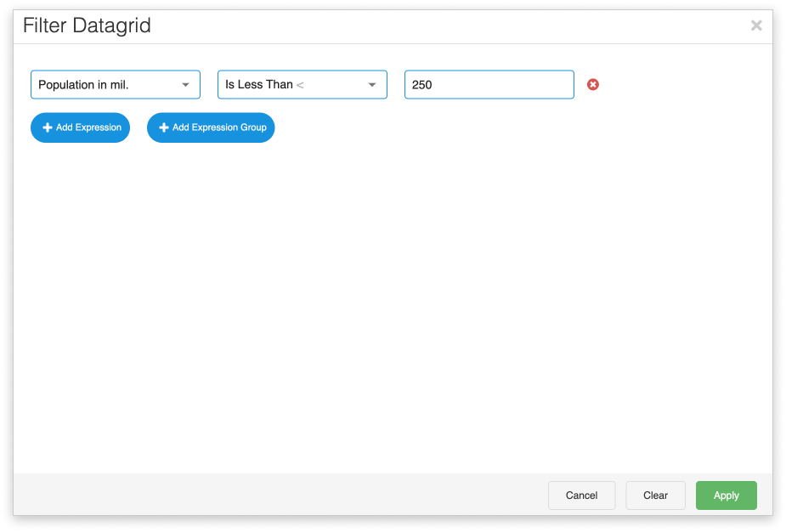786x532 pixels.
Task: Apply the datagrid filter
Action: [726, 495]
